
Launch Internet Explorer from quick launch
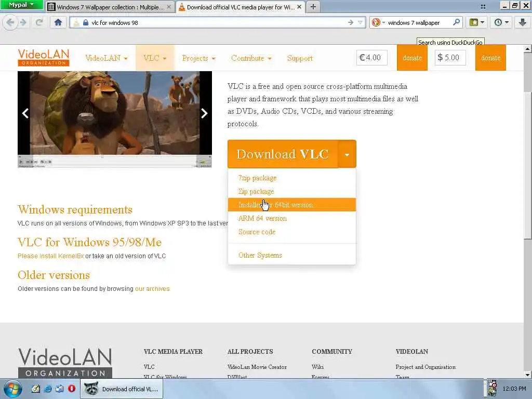coord(48,389)
